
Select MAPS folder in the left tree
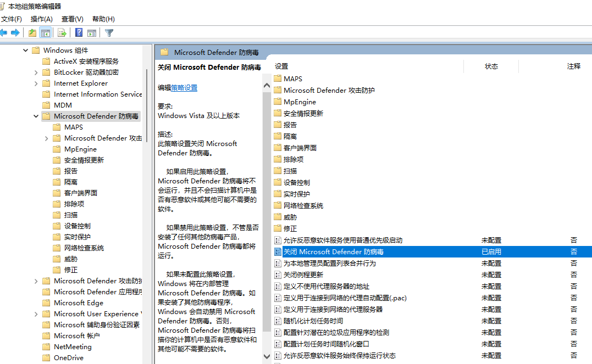click(73, 127)
